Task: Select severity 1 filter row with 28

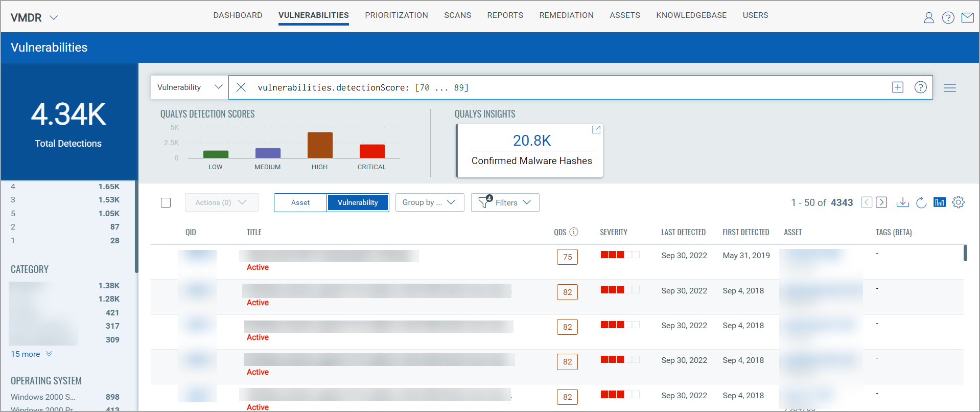Action: pos(65,241)
